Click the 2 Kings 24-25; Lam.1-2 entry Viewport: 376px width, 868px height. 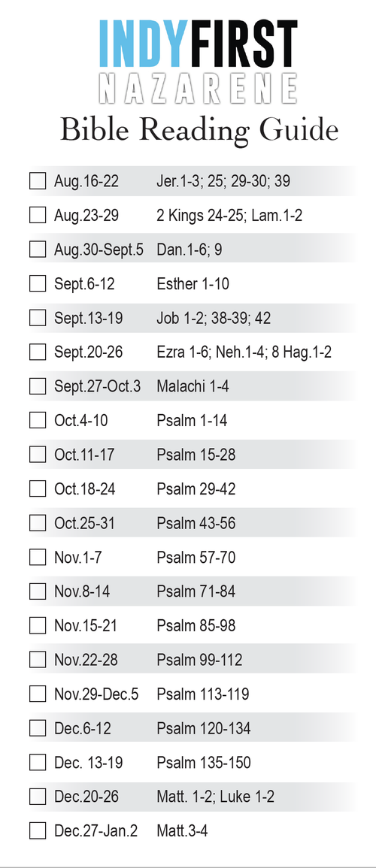click(x=229, y=216)
